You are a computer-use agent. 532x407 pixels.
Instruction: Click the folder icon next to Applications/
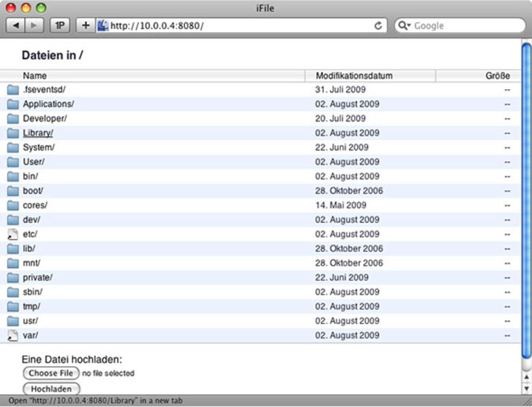12,104
